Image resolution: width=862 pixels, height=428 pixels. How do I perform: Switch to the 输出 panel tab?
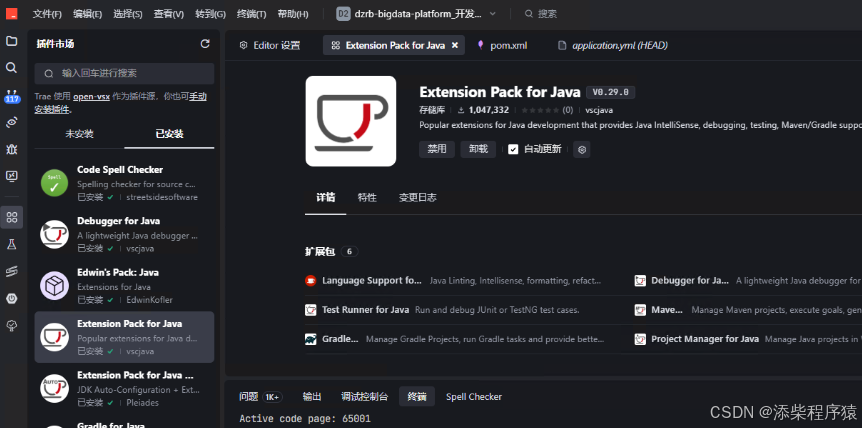coord(312,397)
